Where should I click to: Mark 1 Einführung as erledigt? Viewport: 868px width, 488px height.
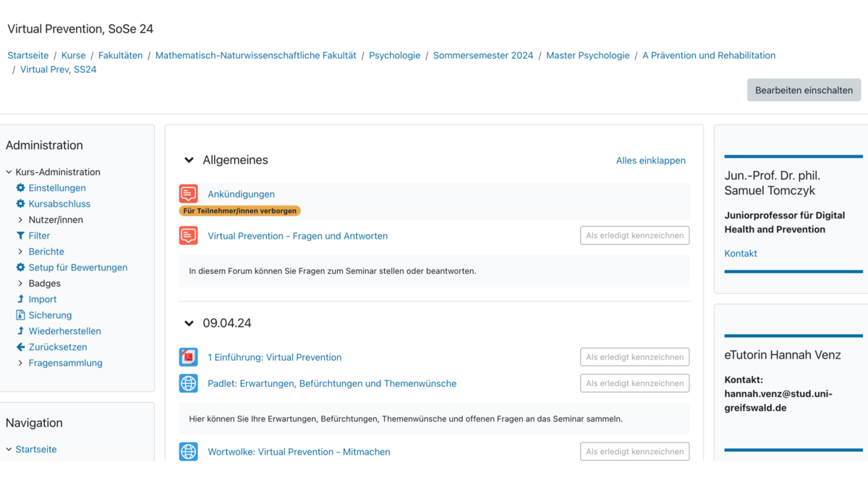[634, 357]
